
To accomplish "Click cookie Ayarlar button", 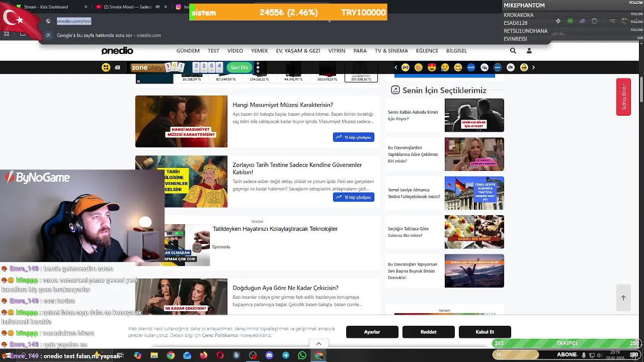I will coord(372,332).
